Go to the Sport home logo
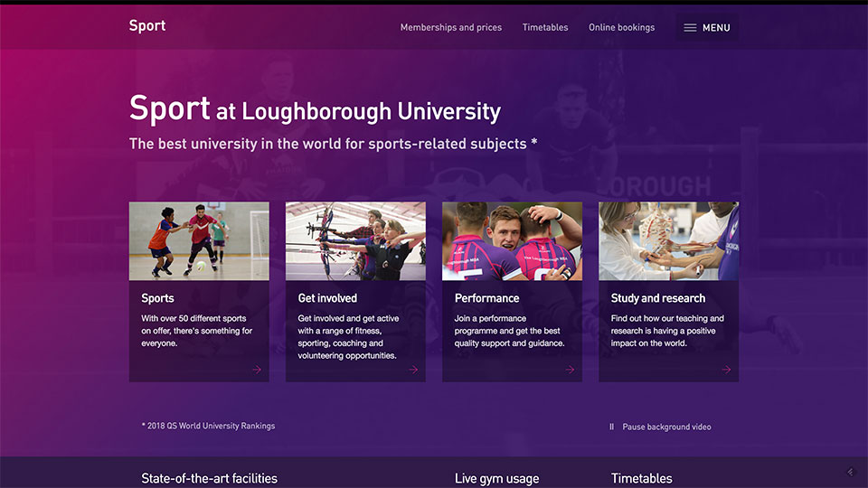 coord(147,26)
